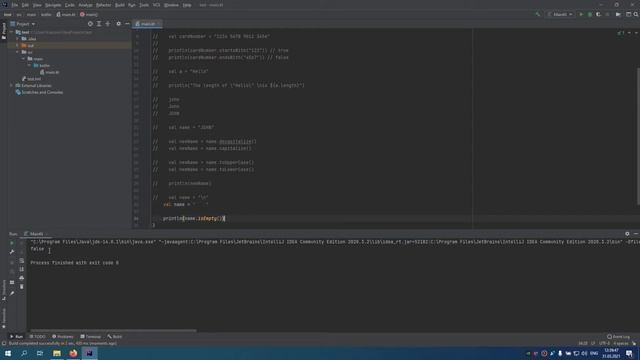Open Search Everywhere magnifier icon
640x360 pixels.
(x=636, y=14)
